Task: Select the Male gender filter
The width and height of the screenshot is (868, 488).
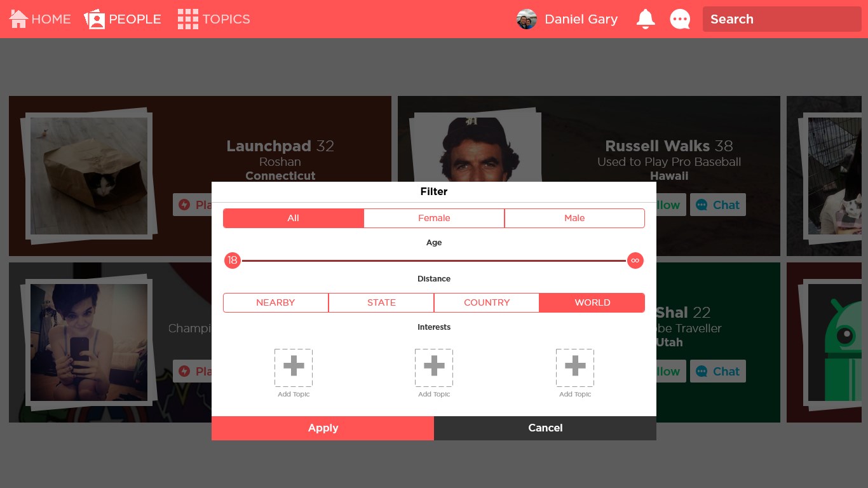Action: (x=574, y=218)
